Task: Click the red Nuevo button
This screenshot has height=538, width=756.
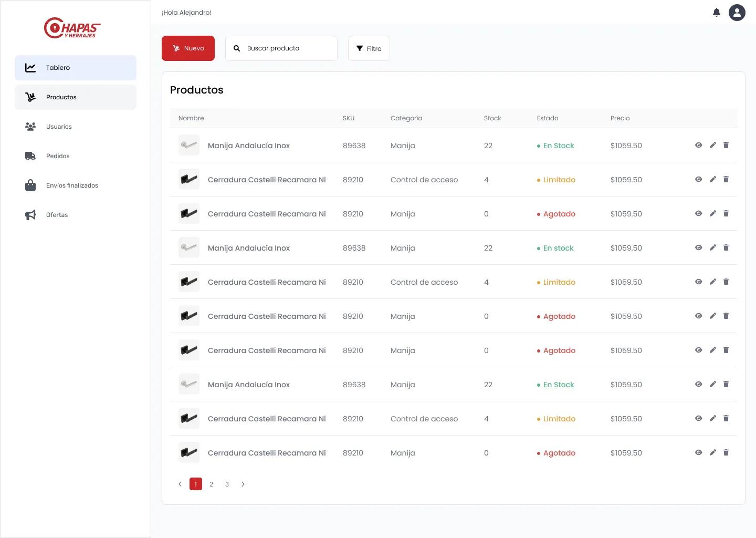Action: click(x=188, y=48)
